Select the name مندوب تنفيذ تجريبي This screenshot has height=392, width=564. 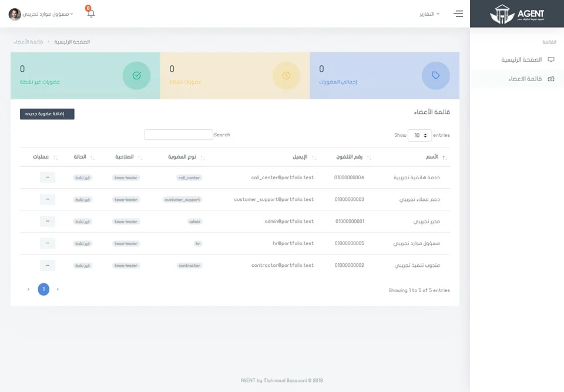417,265
